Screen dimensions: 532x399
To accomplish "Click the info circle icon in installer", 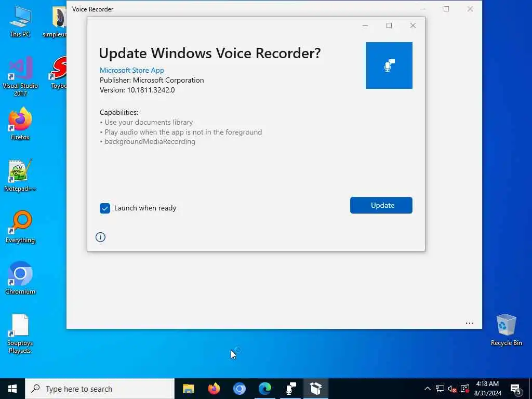I will [100, 237].
